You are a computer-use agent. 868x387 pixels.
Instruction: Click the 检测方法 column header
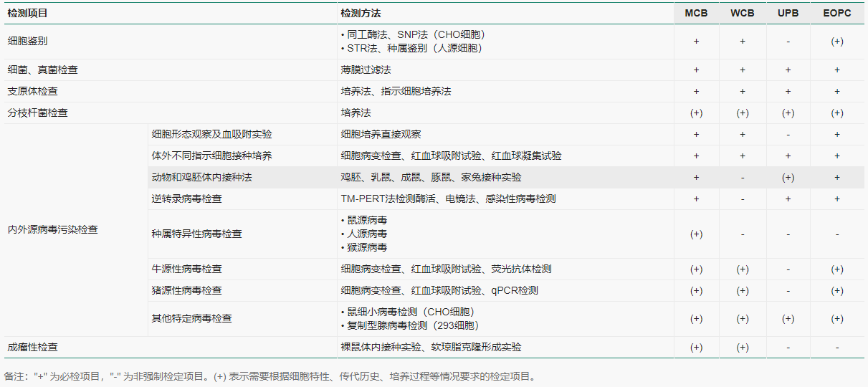coord(361,14)
